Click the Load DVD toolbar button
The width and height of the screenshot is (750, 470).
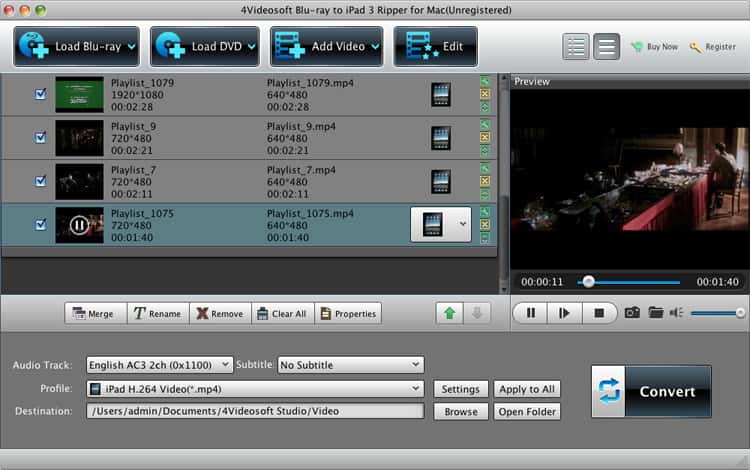click(205, 46)
